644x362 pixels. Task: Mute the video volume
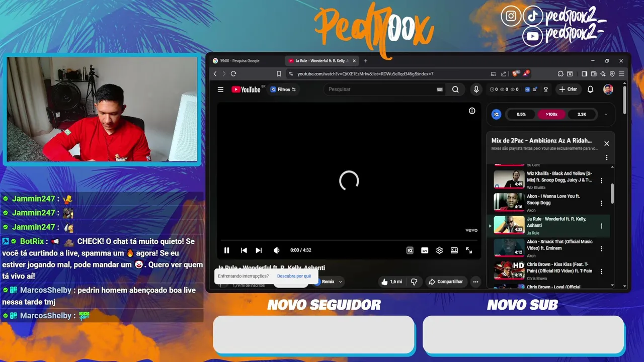(276, 250)
